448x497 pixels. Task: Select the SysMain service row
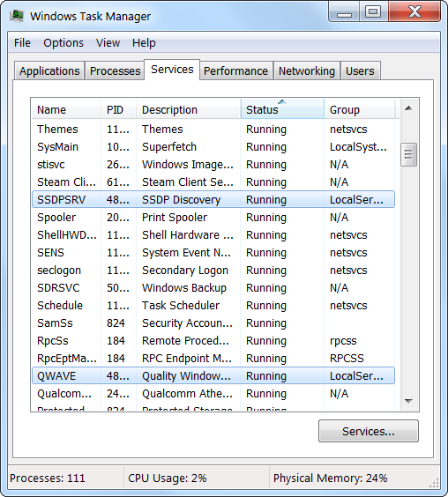coord(213,147)
